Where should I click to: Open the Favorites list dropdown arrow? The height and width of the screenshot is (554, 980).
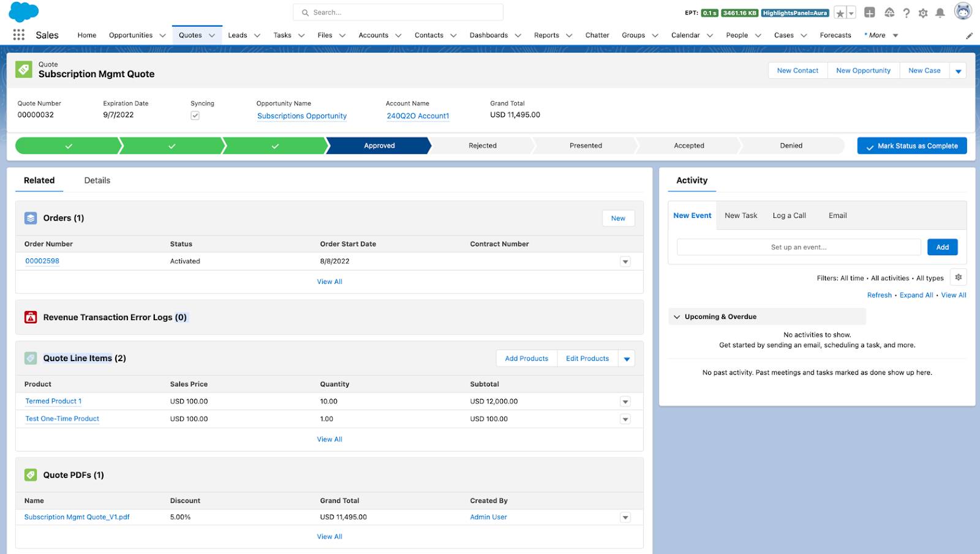click(851, 13)
